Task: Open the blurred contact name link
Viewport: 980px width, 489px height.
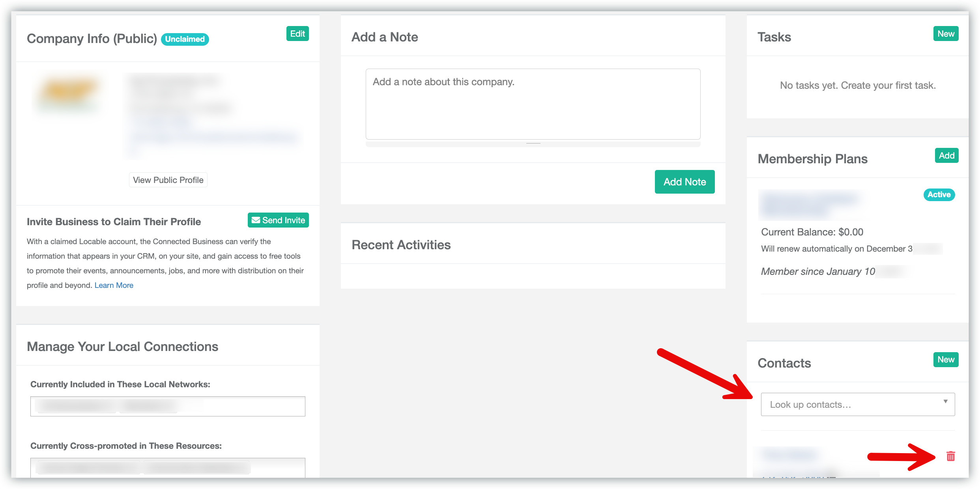Action: (789, 454)
